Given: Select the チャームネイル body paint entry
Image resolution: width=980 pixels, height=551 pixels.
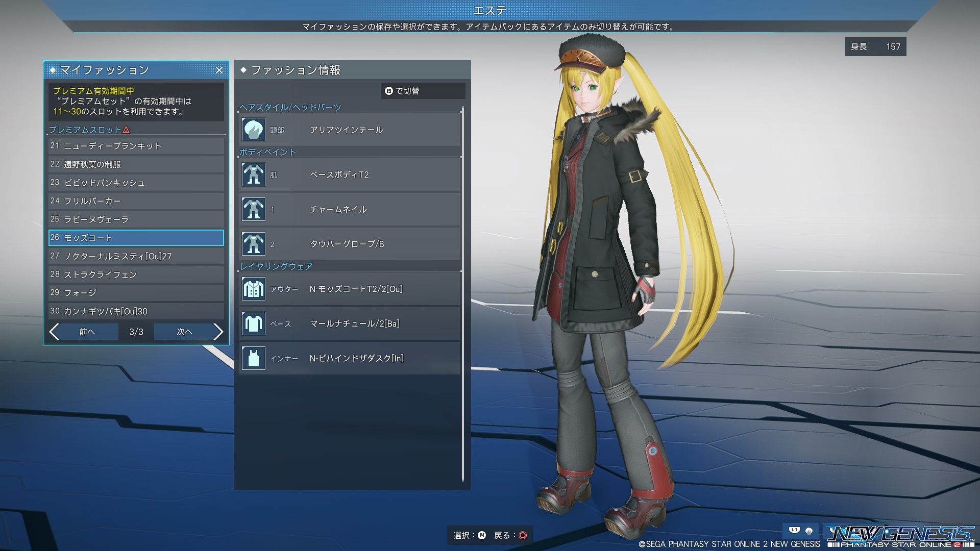Looking at the screenshot, I should (x=351, y=209).
